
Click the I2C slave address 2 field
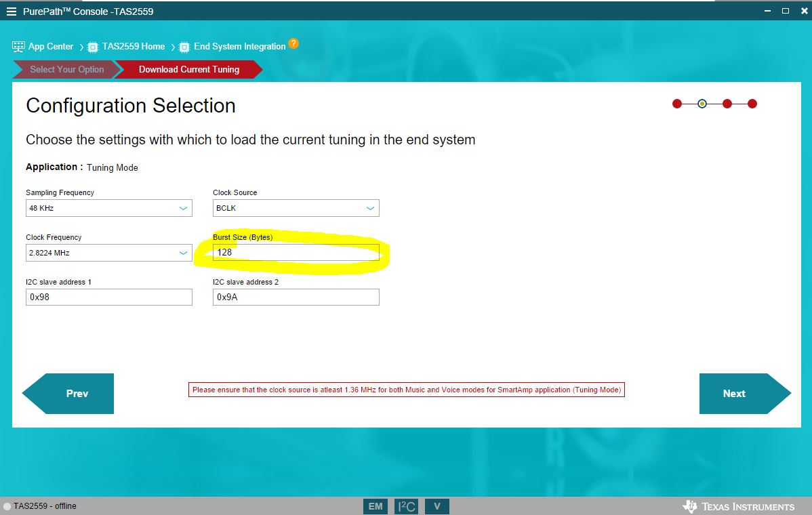click(x=296, y=297)
